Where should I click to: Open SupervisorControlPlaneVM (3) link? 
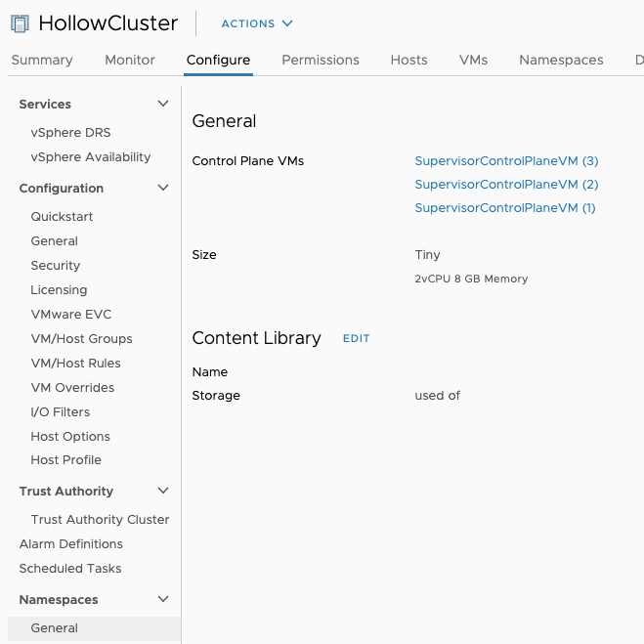(506, 160)
